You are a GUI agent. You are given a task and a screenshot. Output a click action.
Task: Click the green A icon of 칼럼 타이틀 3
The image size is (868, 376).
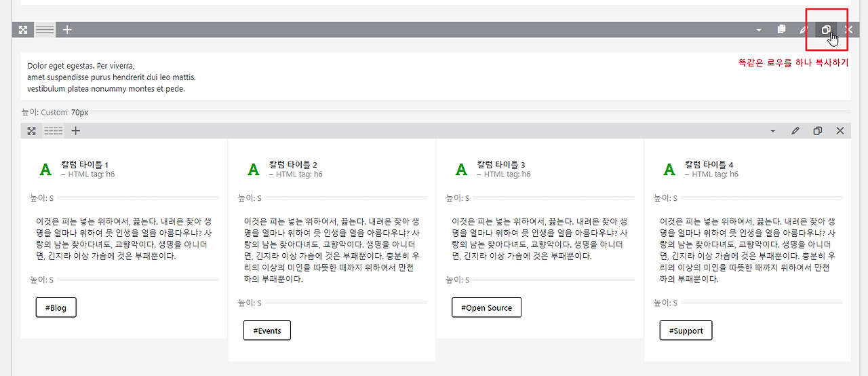click(462, 170)
